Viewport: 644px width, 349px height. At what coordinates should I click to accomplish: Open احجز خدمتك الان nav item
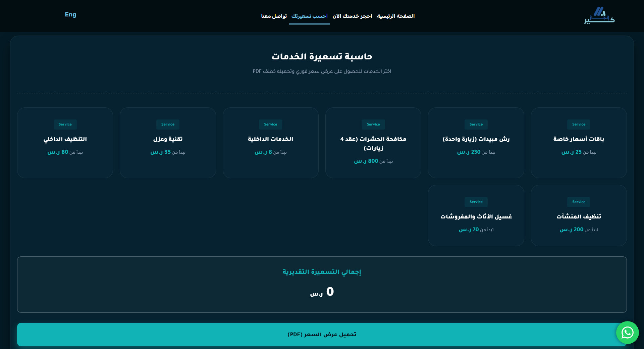pyautogui.click(x=352, y=16)
